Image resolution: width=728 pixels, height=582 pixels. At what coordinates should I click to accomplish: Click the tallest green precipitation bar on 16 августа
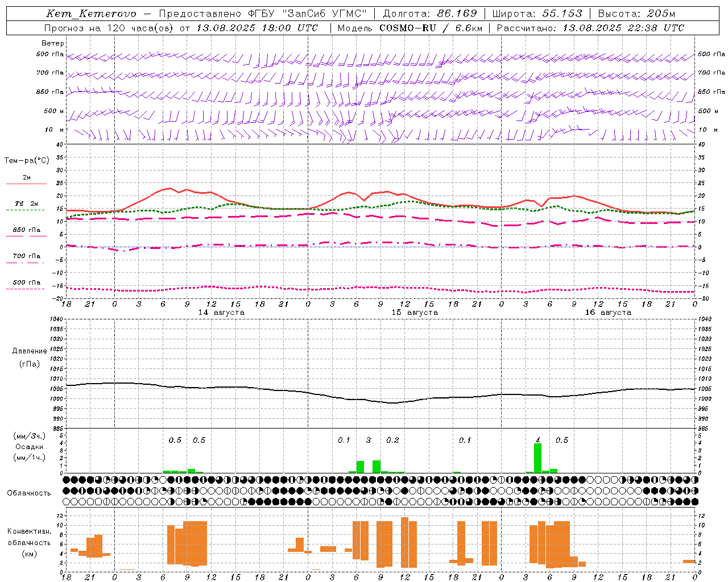[538, 458]
